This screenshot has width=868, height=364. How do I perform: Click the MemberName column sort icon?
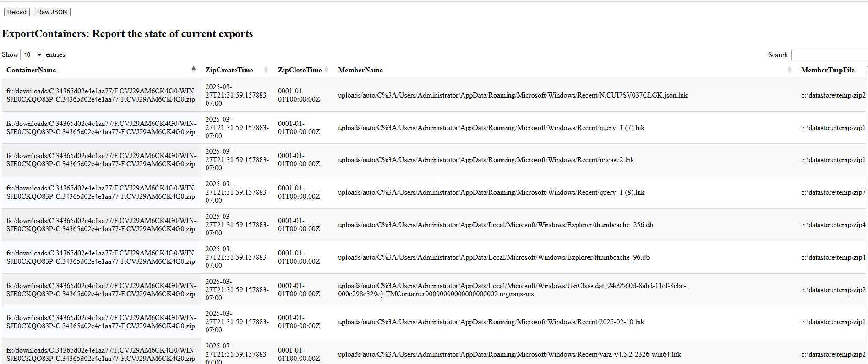tap(789, 70)
